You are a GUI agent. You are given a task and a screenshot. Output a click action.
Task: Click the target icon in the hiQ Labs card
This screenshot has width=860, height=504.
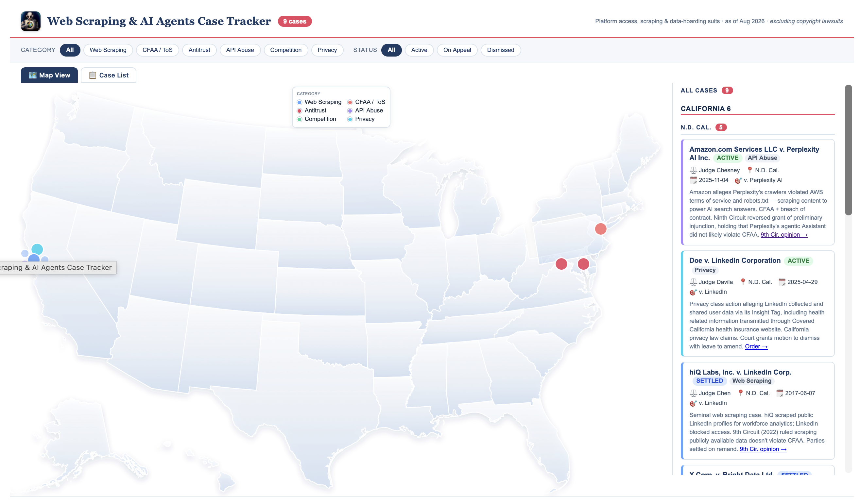click(x=693, y=403)
